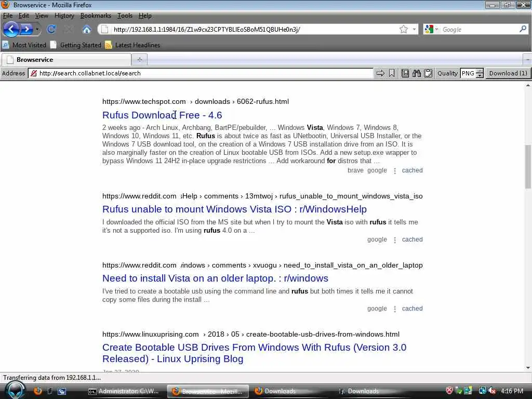The height and width of the screenshot is (399, 532).
Task: Open the Bookmarks menu
Action: click(x=96, y=16)
